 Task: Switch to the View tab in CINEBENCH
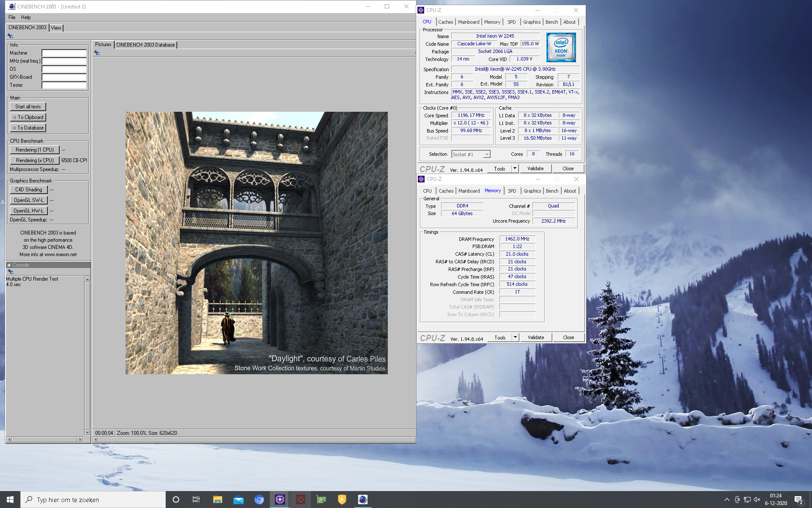[56, 28]
